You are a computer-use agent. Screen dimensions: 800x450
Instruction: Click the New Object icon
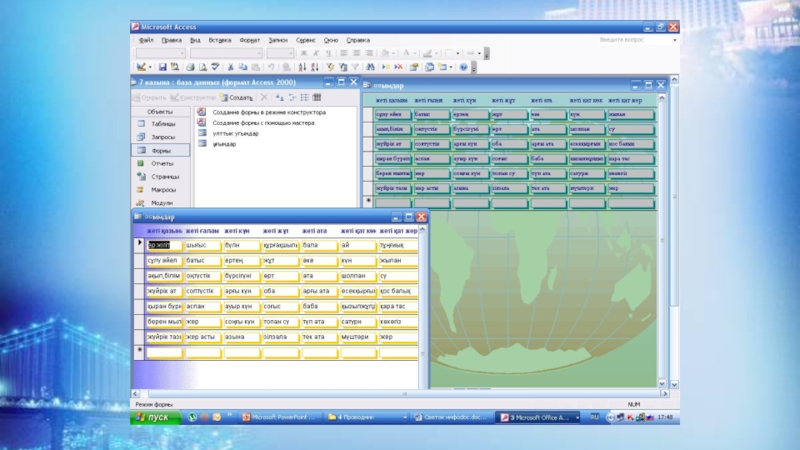tap(442, 67)
